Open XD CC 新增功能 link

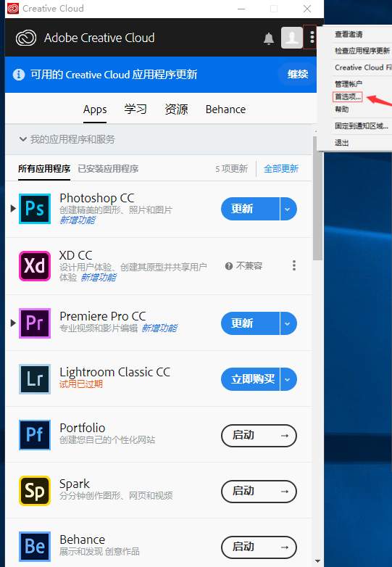[99, 278]
